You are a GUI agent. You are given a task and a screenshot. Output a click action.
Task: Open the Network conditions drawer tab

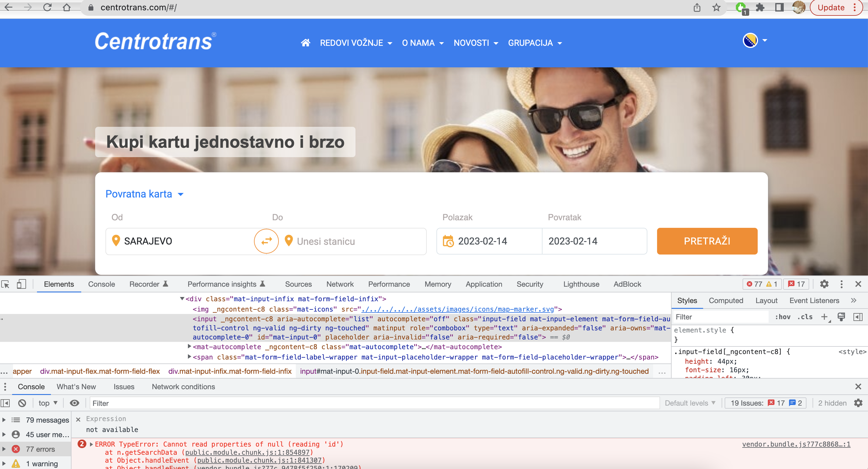pos(183,387)
